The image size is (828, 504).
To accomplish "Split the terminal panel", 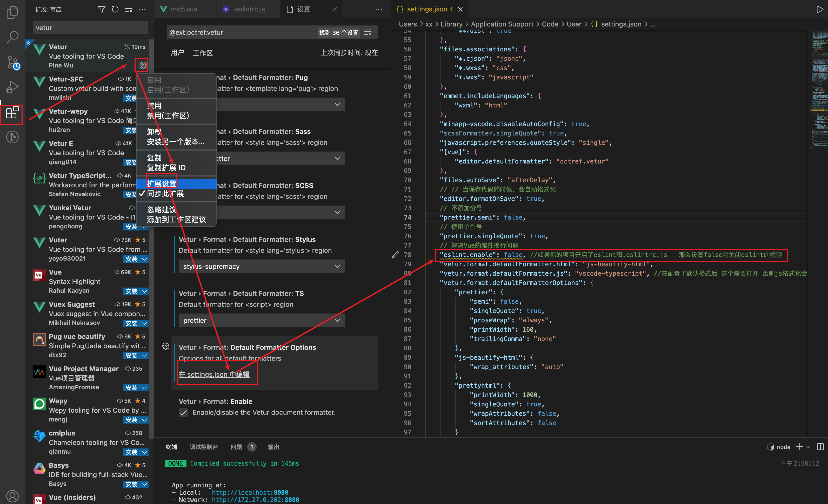I will pyautogui.click(x=820, y=447).
